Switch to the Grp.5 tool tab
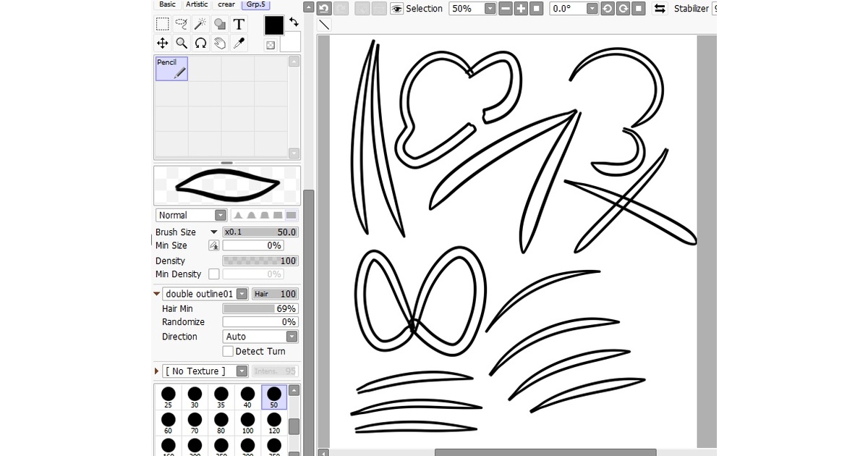Screen dimensions: 868x456 point(255,4)
